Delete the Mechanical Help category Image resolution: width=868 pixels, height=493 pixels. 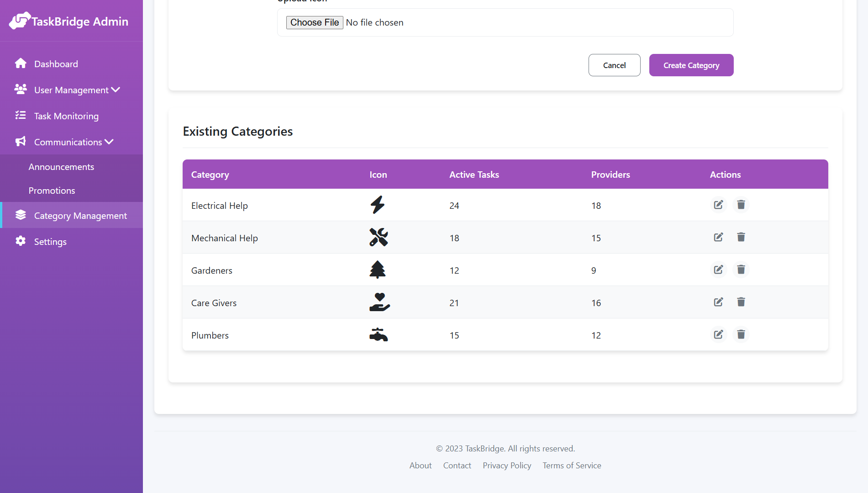741,237
